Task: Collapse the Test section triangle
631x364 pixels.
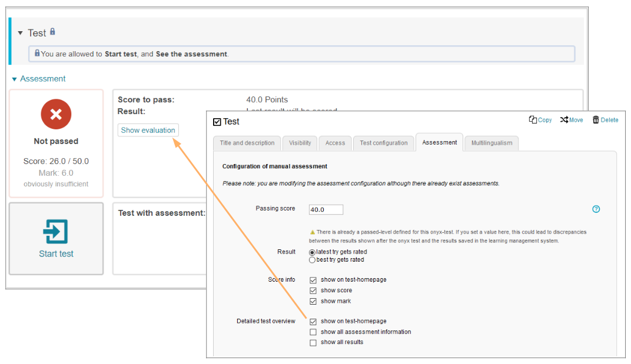Action: click(x=20, y=33)
